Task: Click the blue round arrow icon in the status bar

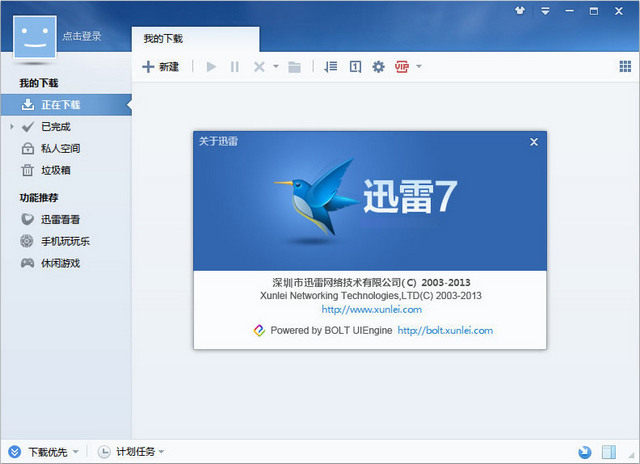Action: (585, 452)
